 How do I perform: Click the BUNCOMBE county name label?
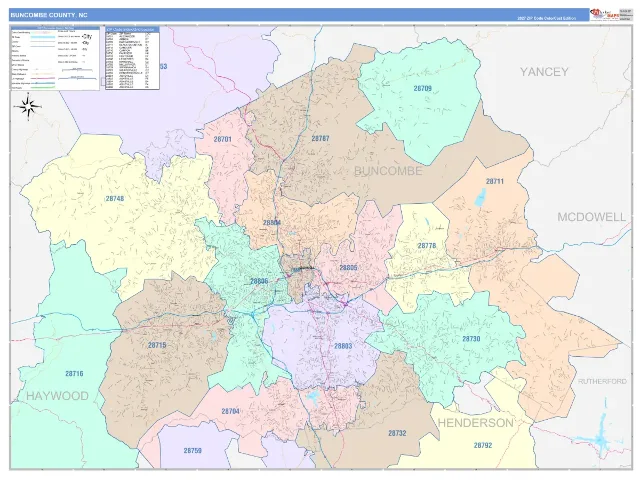(x=388, y=171)
